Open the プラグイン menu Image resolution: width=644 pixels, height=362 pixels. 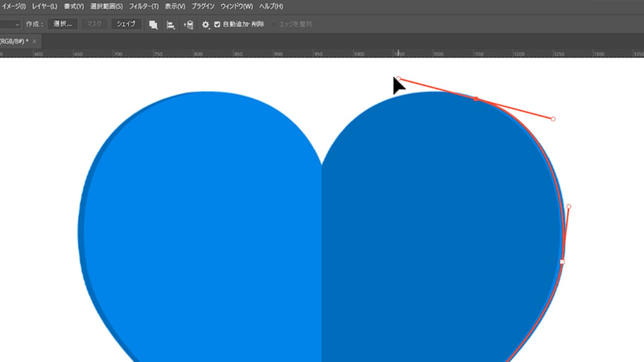pos(203,6)
